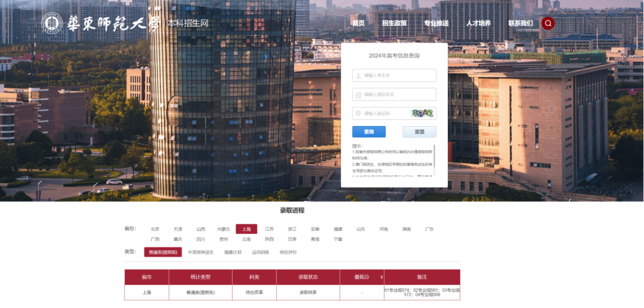Open the red search icon in navigation
The image size is (644, 308).
548,23
